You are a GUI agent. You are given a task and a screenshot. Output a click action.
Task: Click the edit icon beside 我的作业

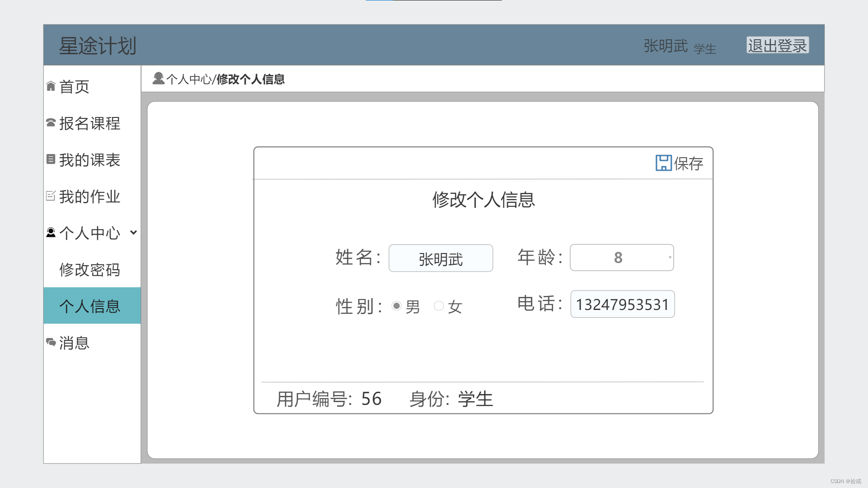51,196
